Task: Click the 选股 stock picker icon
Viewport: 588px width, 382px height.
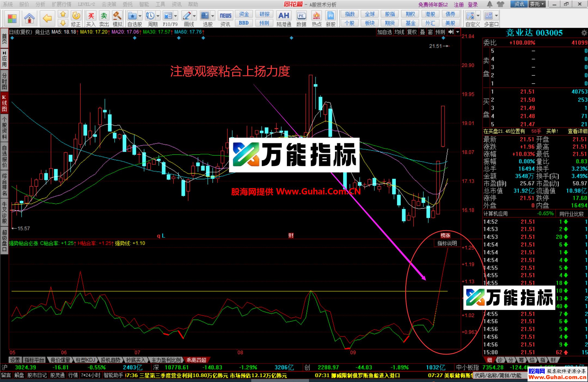Action: (x=205, y=16)
